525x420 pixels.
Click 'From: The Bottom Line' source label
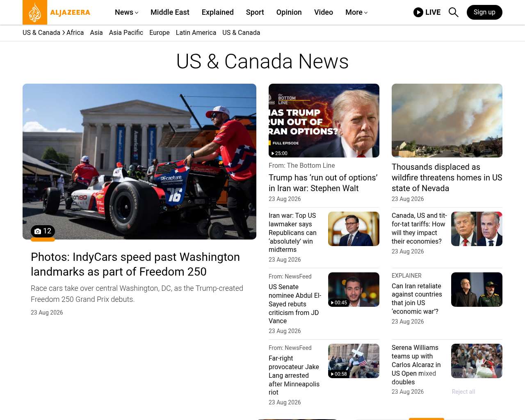302,166
